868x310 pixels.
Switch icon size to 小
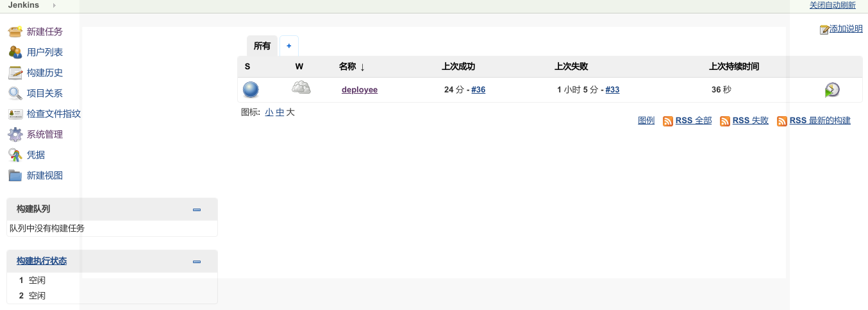pos(269,112)
